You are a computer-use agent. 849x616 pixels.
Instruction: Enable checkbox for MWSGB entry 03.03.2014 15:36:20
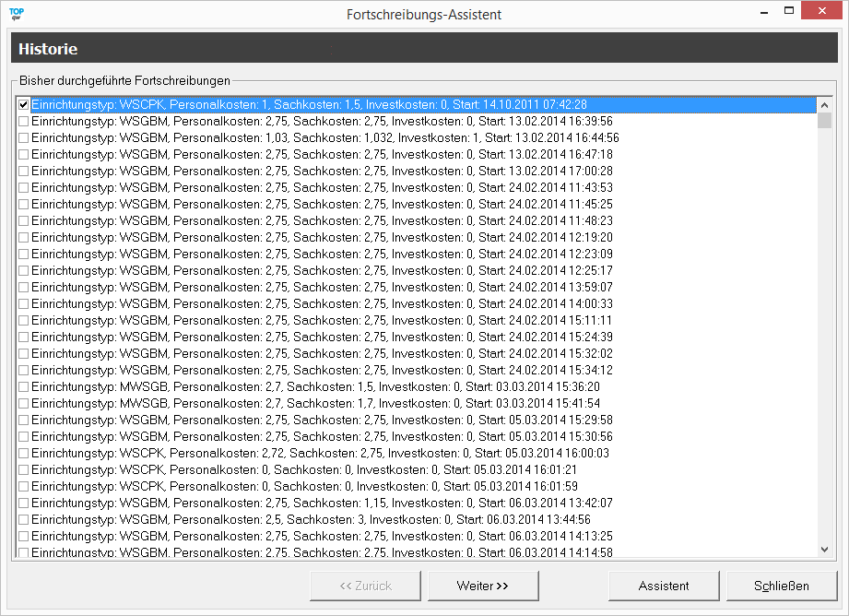pos(24,387)
